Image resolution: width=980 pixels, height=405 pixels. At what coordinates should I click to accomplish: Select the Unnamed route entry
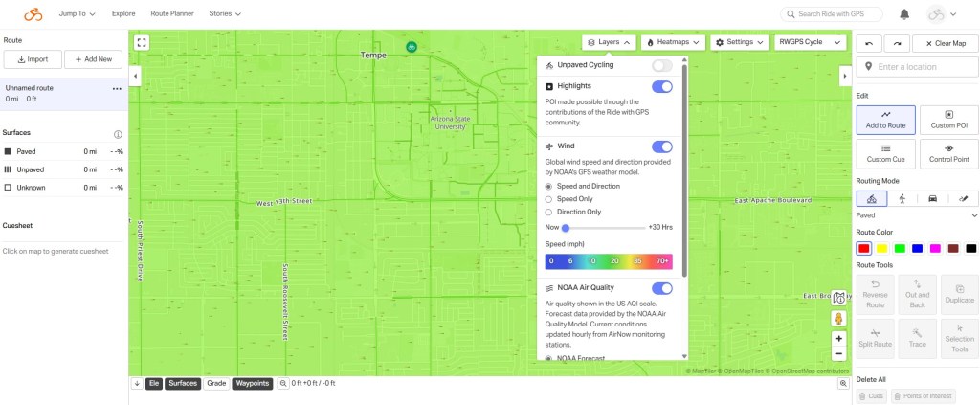[64, 94]
